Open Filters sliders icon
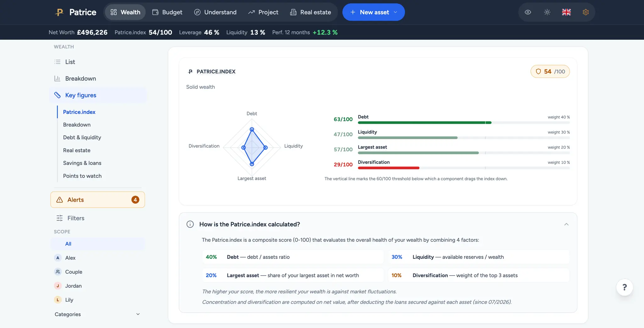 (59, 218)
